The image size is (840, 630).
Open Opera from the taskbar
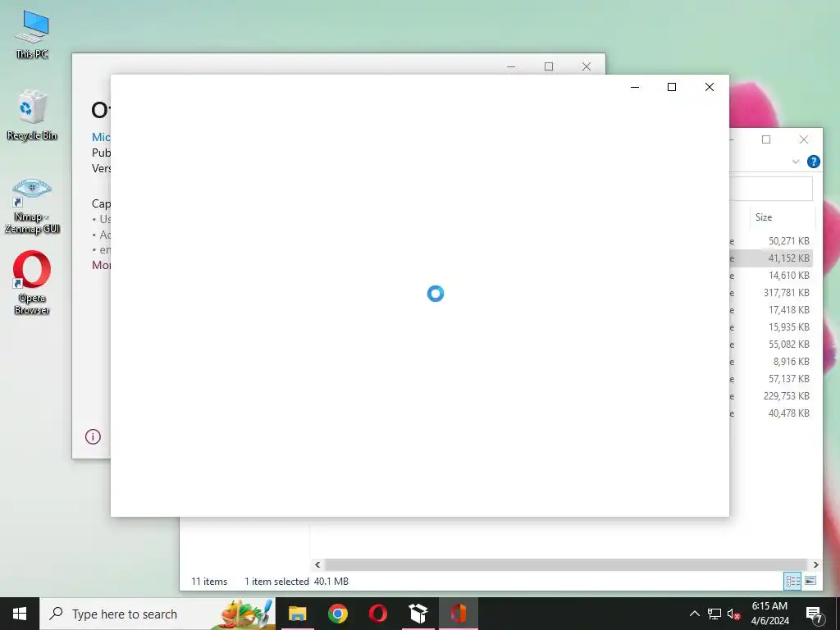point(377,614)
